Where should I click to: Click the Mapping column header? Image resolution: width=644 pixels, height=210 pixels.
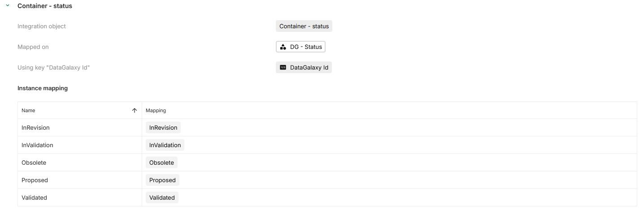(x=156, y=110)
